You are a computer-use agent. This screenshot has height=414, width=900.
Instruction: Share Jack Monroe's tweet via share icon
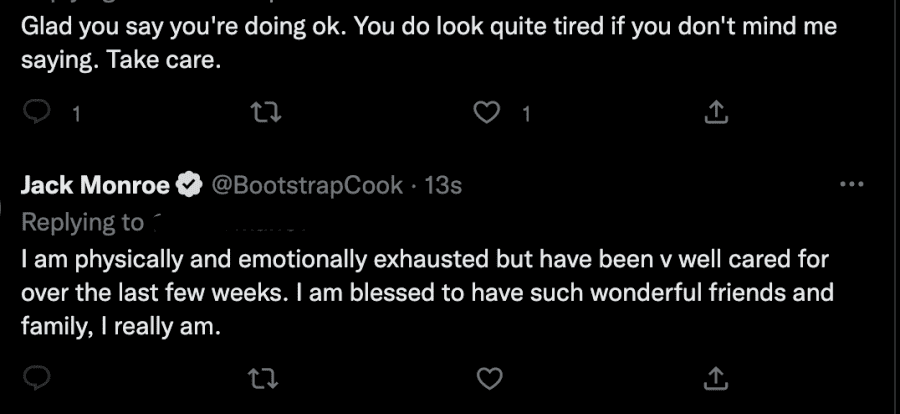pos(716,378)
